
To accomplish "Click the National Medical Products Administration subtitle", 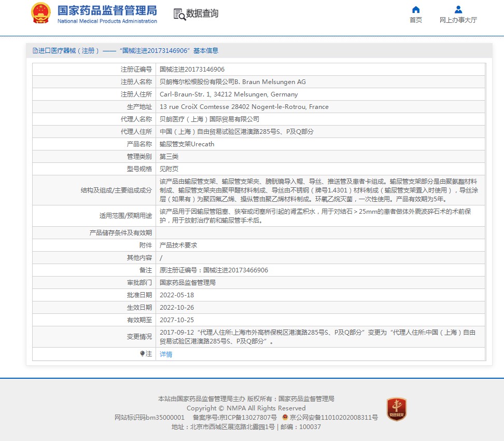I will pos(107,21).
